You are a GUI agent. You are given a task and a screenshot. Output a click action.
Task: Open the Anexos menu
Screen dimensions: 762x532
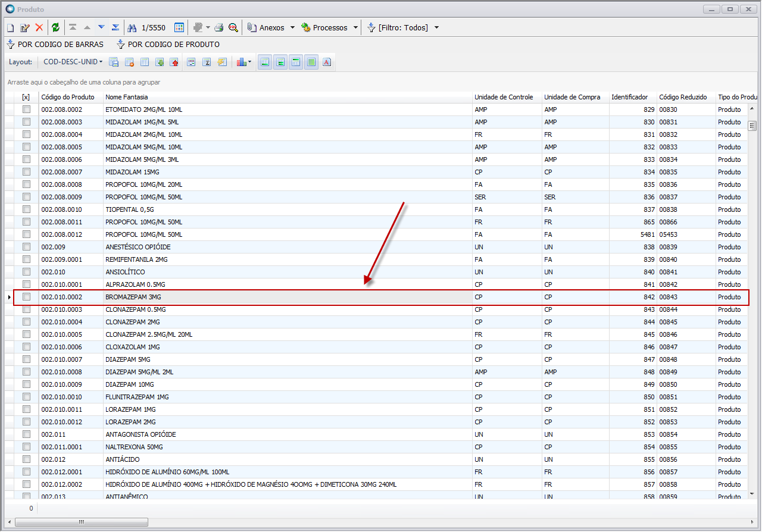click(266, 27)
